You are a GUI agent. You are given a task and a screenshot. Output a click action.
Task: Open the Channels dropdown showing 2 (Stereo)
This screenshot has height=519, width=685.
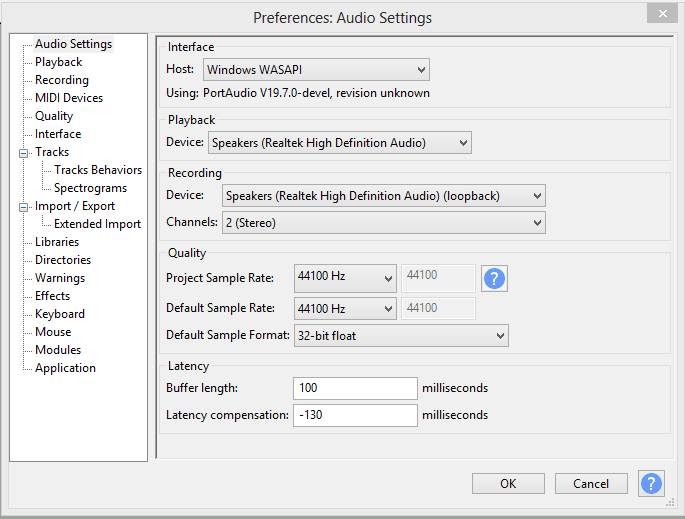coord(384,223)
